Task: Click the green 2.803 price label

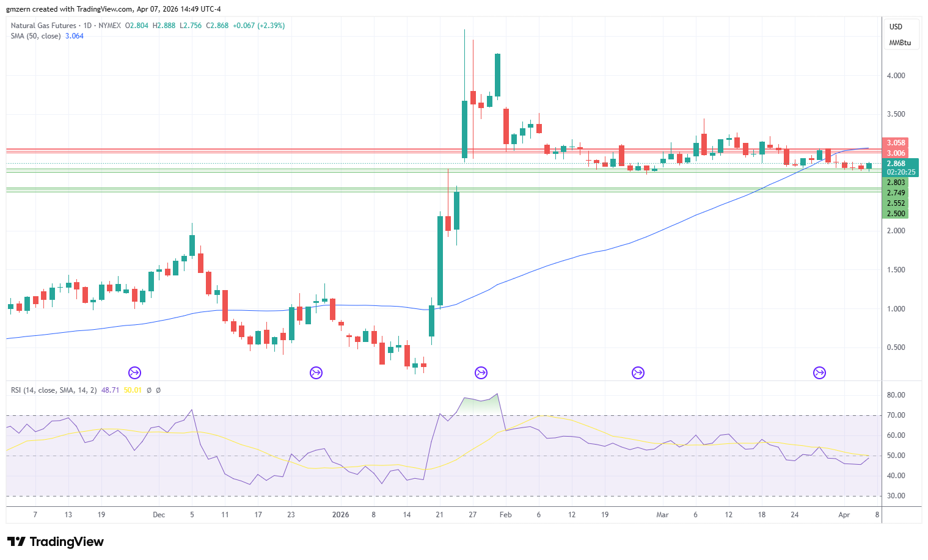Action: click(896, 183)
